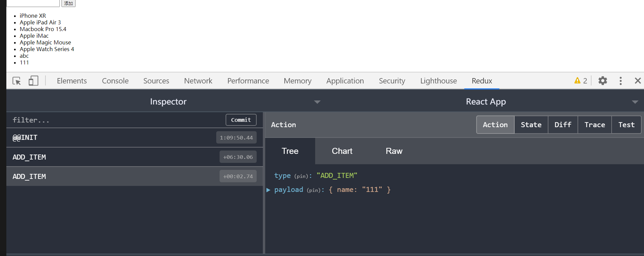This screenshot has width=644, height=256.
Task: Open the Lighthouse tab
Action: 438,81
